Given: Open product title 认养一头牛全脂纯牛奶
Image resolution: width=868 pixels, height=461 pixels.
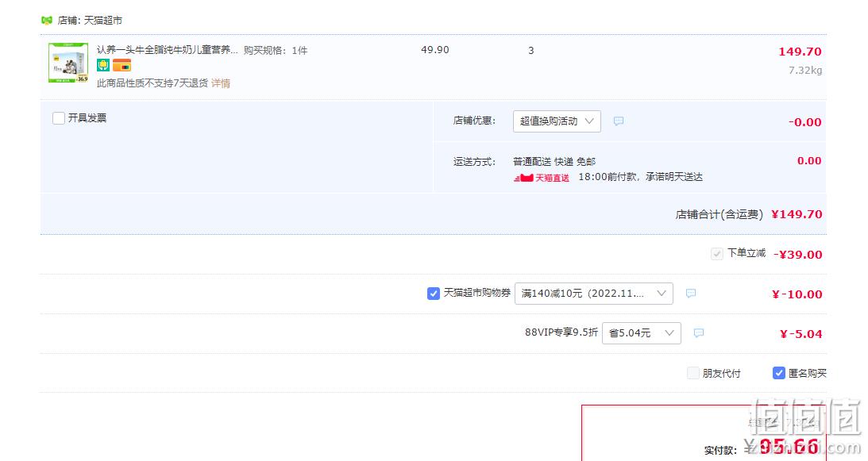Looking at the screenshot, I should (167, 50).
